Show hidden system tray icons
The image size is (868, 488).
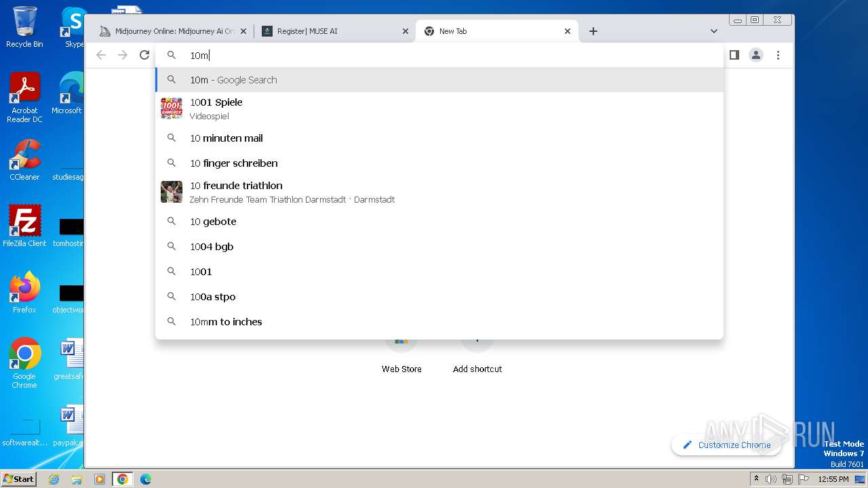pyautogui.click(x=756, y=479)
